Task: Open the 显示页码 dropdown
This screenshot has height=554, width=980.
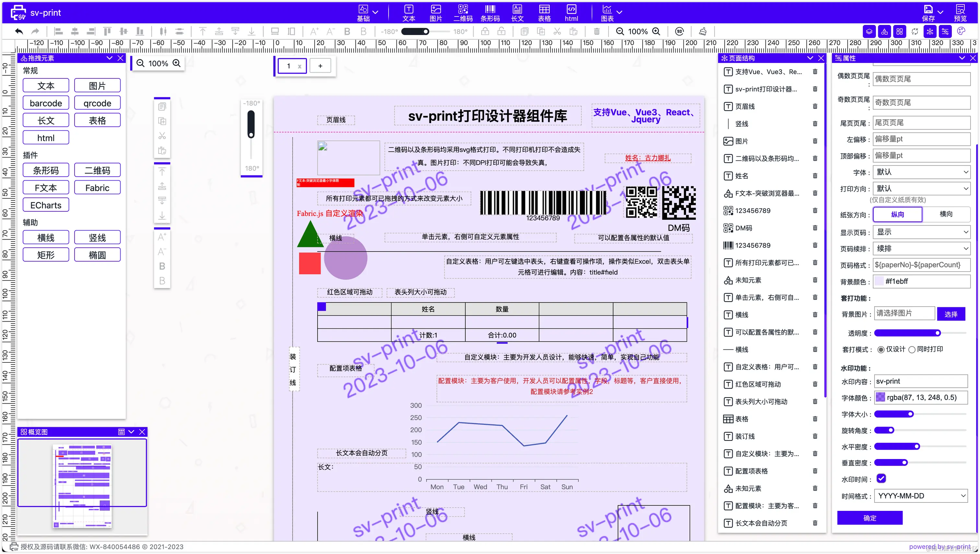Action: 921,232
